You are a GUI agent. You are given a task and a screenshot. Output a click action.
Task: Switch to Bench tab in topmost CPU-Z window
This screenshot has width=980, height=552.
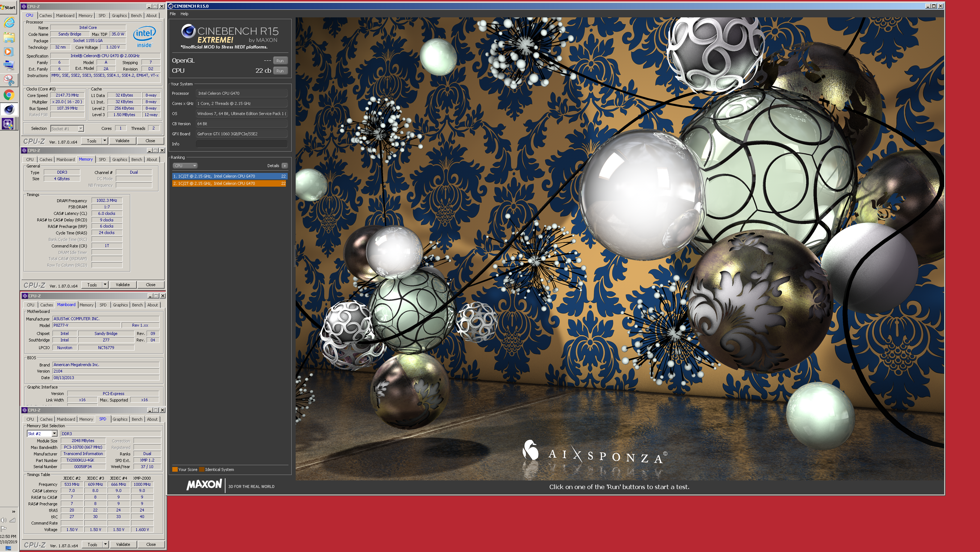point(136,16)
